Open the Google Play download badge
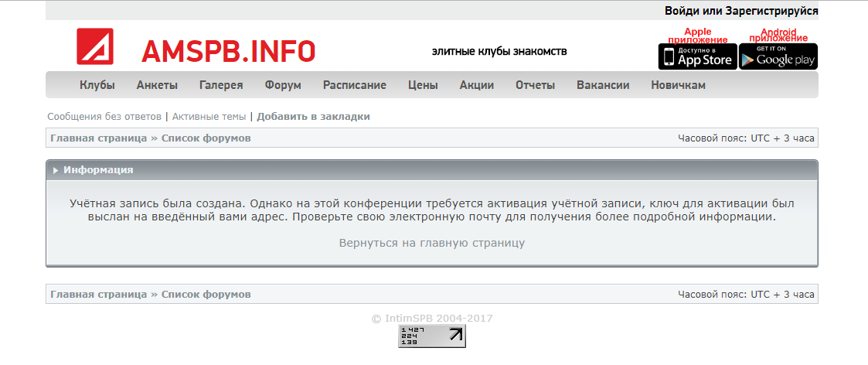868x365 pixels. [x=778, y=56]
